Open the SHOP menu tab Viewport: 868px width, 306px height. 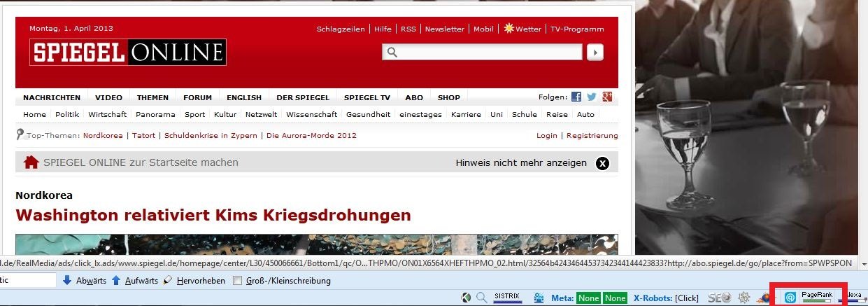[x=449, y=97]
